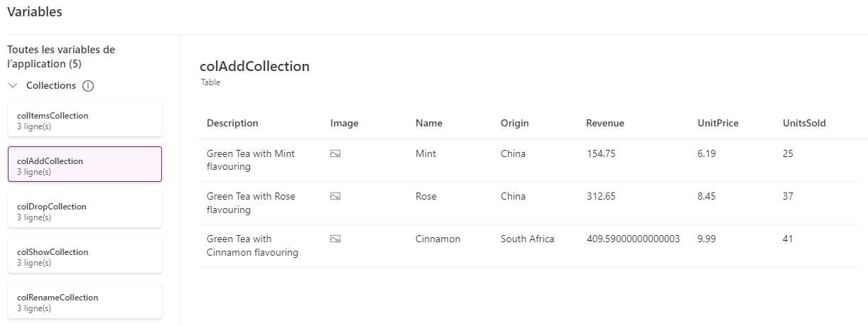
Task: Select the colItemsCollection variable card
Action: tap(85, 119)
